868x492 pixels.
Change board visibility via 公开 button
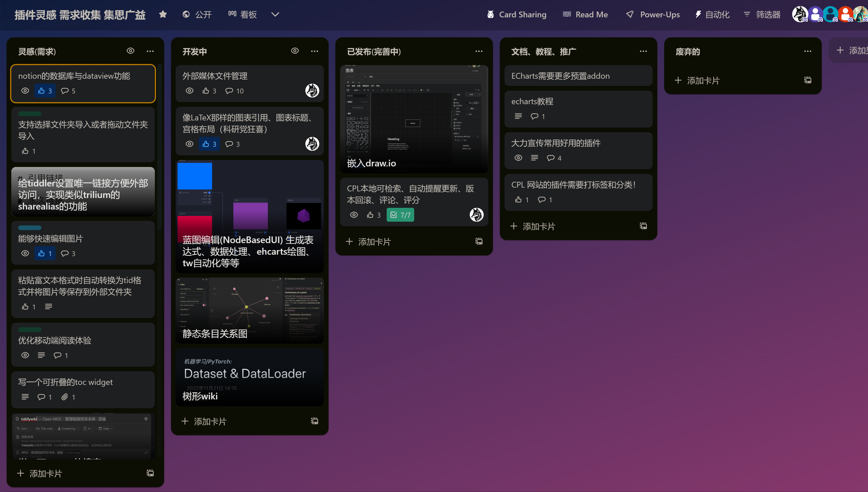point(197,14)
